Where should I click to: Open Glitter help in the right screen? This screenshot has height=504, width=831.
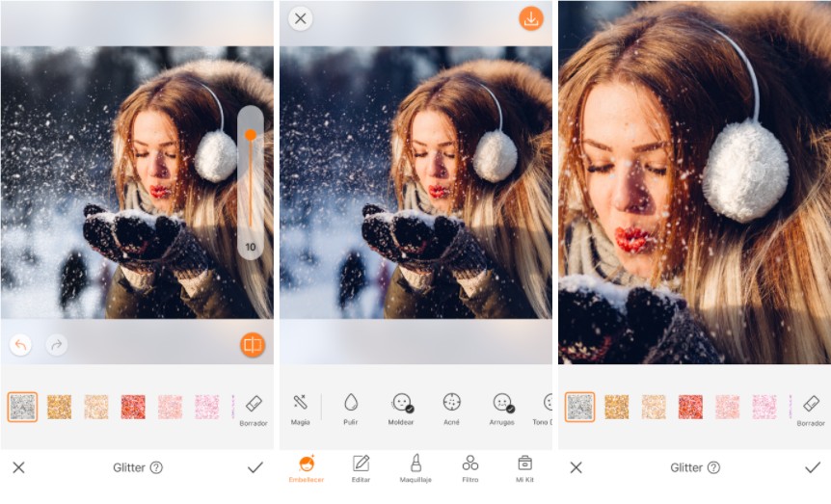click(714, 467)
